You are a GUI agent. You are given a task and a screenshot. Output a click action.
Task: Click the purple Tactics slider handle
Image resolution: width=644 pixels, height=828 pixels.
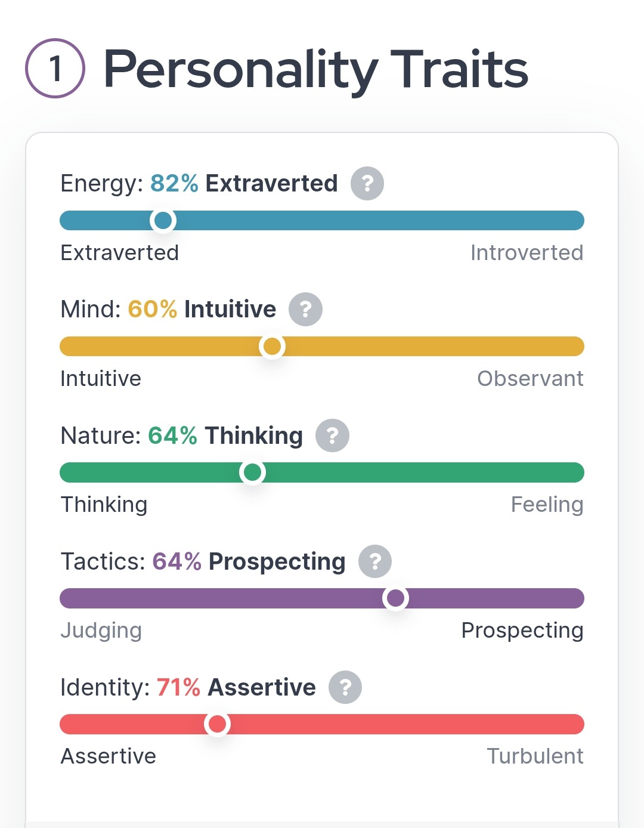tap(395, 598)
